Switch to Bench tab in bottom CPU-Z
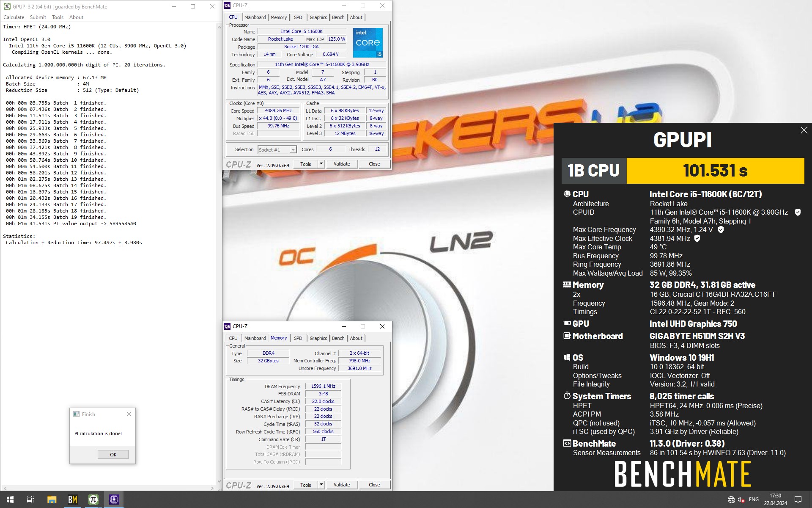Viewport: 812px width, 508px height. tap(338, 338)
